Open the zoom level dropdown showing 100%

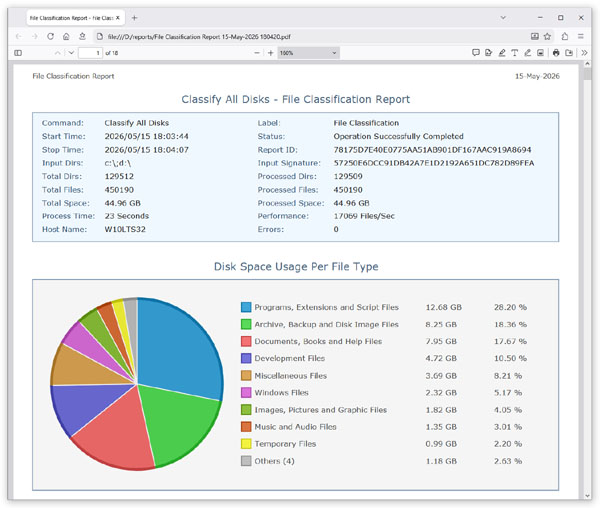click(308, 53)
